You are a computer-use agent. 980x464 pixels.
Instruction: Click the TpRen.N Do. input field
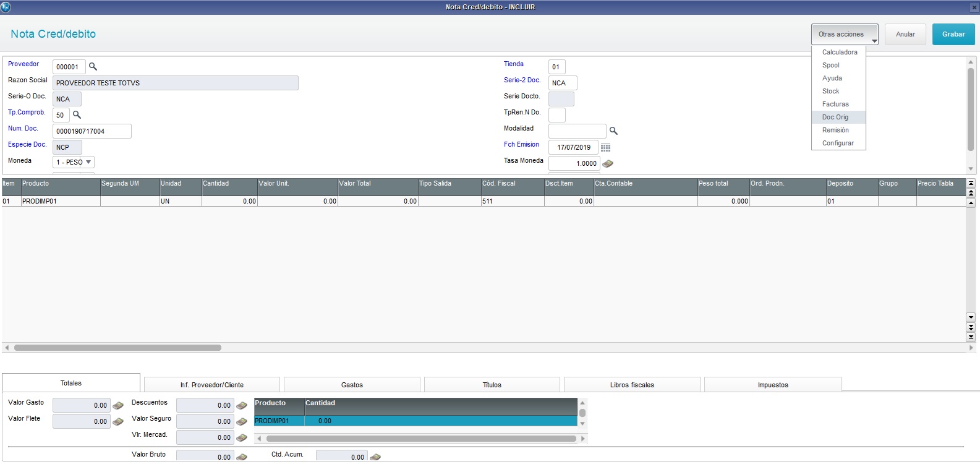click(x=556, y=115)
